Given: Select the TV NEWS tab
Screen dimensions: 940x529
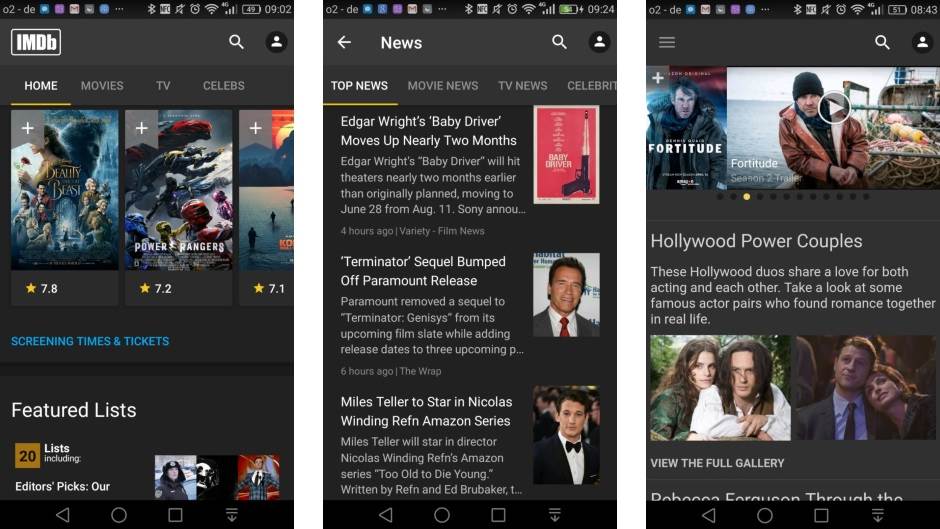Looking at the screenshot, I should pyautogui.click(x=522, y=86).
